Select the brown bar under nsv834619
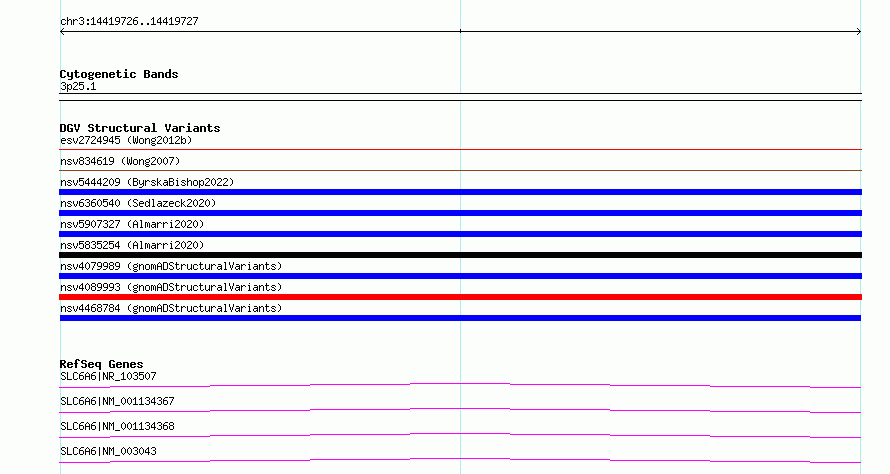The height and width of the screenshot is (474, 890). coord(460,170)
